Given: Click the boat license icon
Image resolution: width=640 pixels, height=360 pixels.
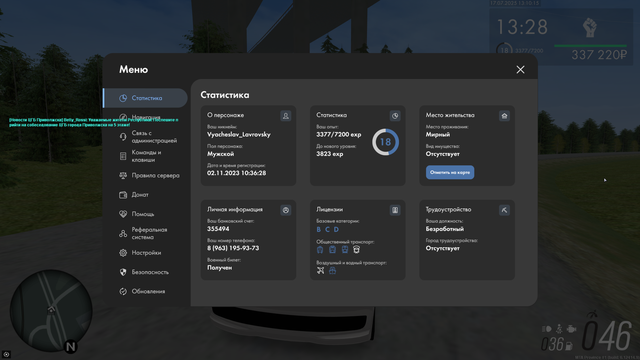Looking at the screenshot, I should pos(332,270).
